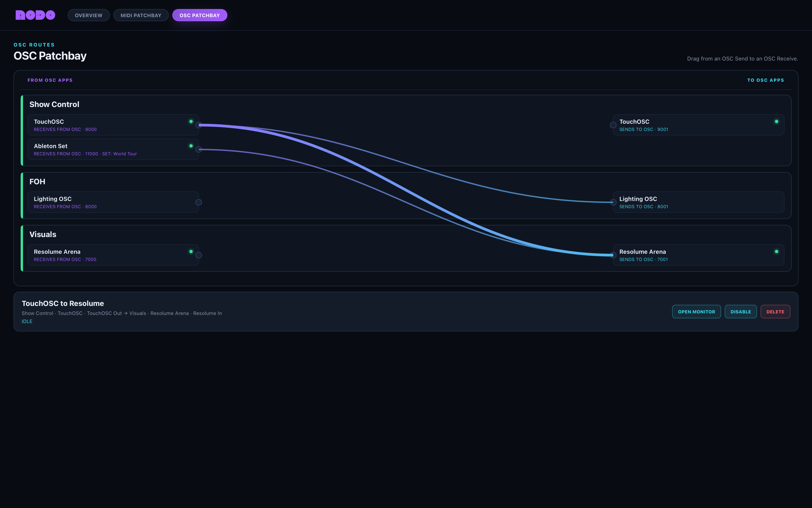The height and width of the screenshot is (508, 812).
Task: Click the FROM OSC APPS column label
Action: point(50,80)
